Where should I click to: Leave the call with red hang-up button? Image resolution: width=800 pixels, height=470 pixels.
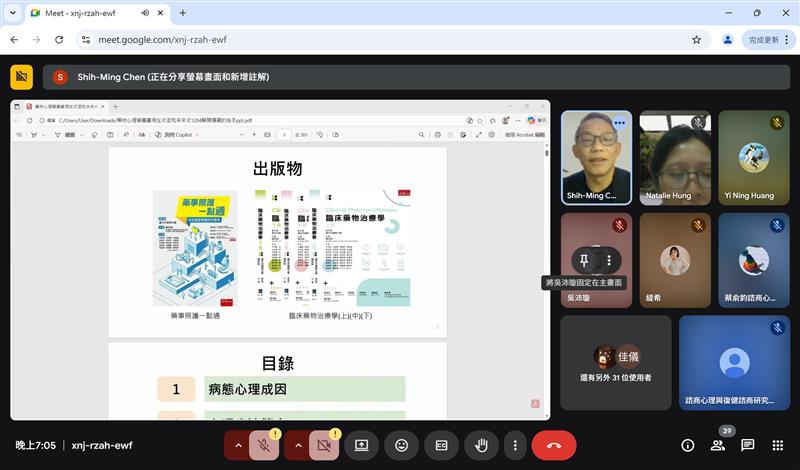553,445
